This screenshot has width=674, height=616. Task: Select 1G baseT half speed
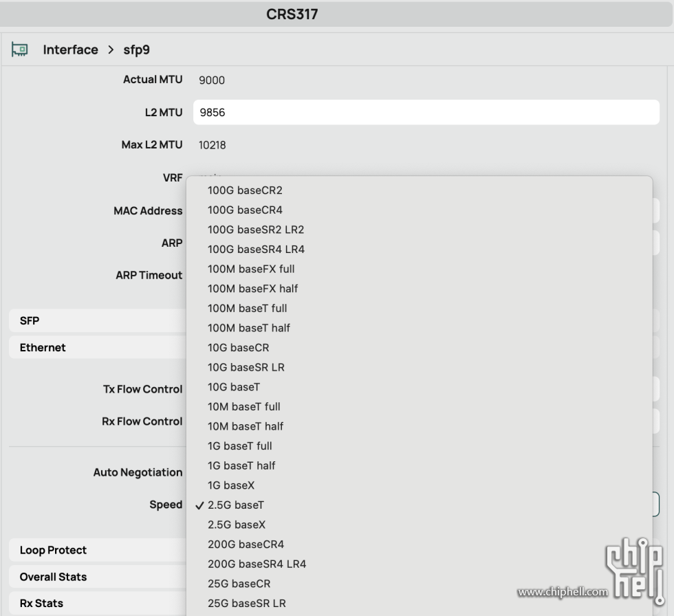241,466
